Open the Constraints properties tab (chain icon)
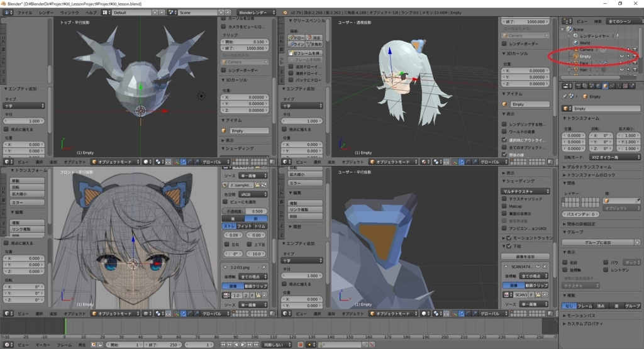The image size is (644, 349). coord(612,86)
